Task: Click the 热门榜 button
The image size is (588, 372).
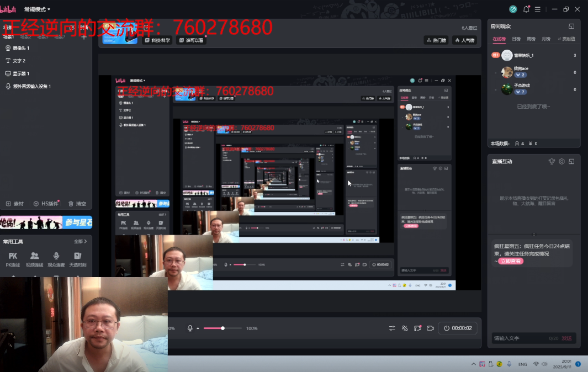Action: pos(436,40)
